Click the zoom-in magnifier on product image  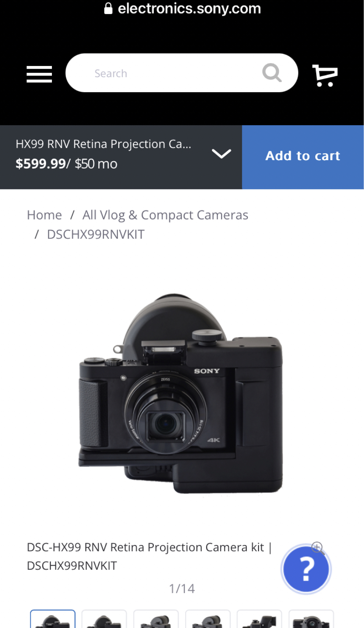pos(318,547)
